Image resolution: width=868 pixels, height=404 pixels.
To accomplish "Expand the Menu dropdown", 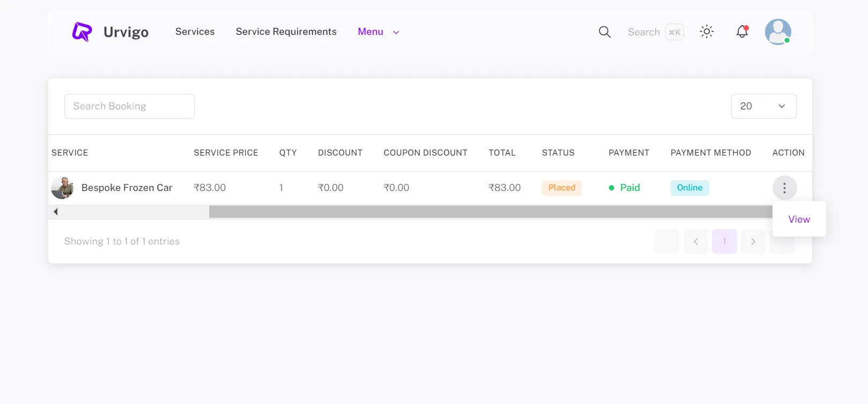I will (378, 32).
